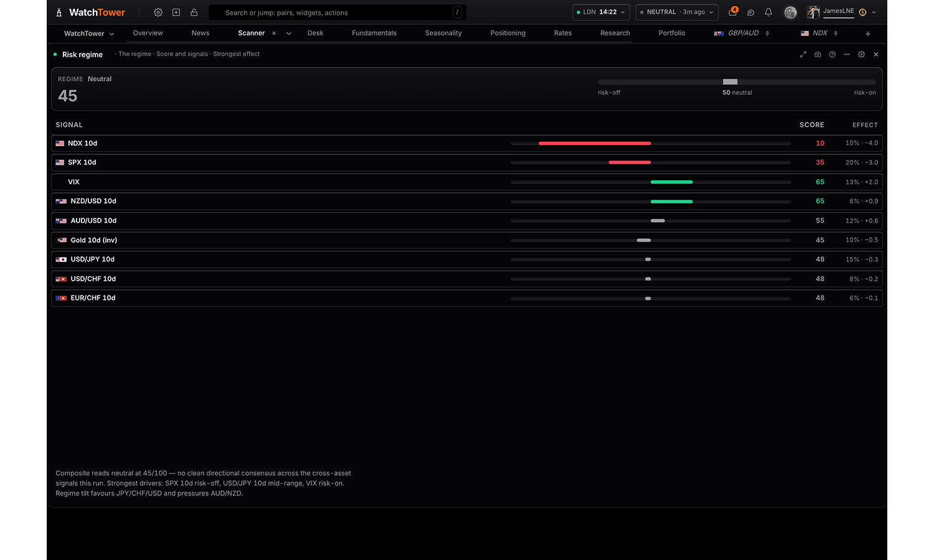Expand the Scanner tab chevron menu
The height and width of the screenshot is (560, 934).
289,34
